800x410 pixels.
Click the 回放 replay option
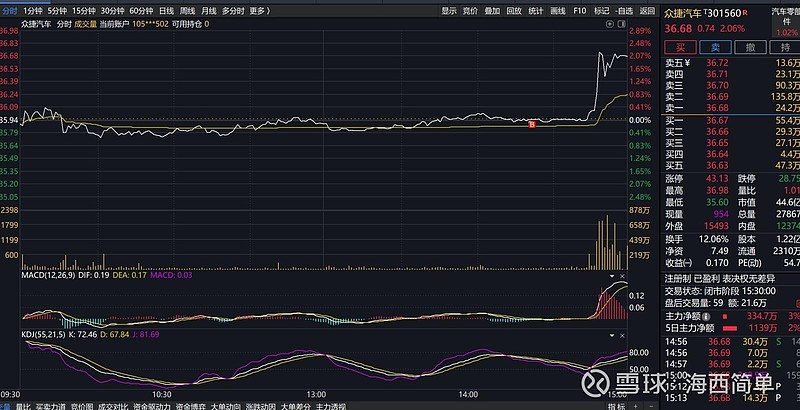pyautogui.click(x=514, y=11)
